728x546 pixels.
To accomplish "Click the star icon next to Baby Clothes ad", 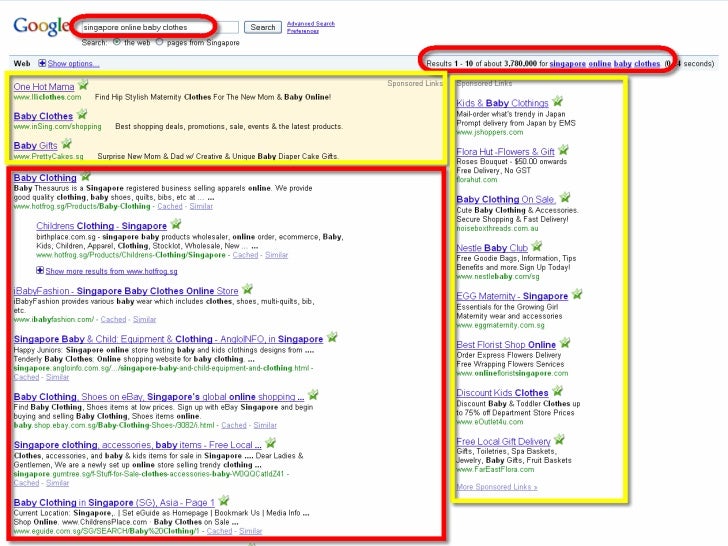I will [82, 114].
